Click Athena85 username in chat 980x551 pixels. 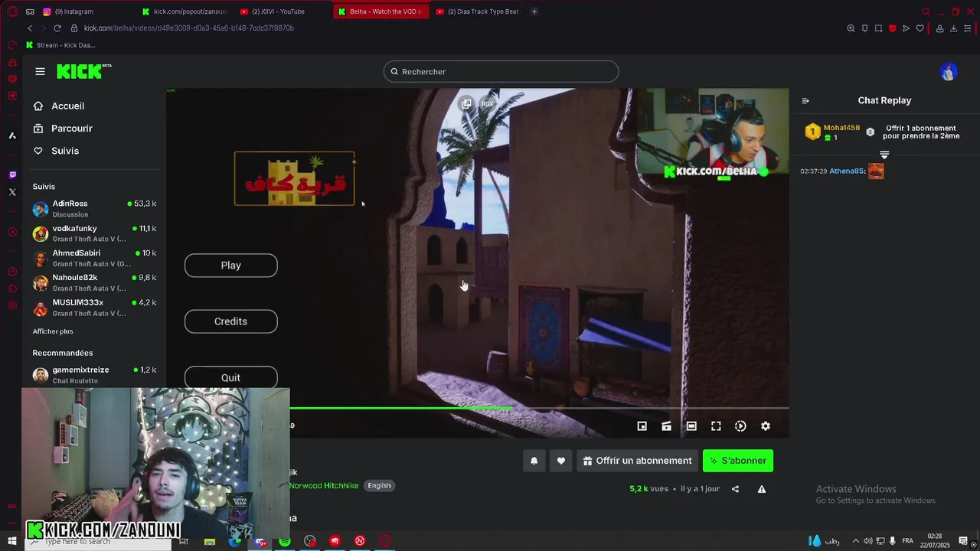(846, 171)
